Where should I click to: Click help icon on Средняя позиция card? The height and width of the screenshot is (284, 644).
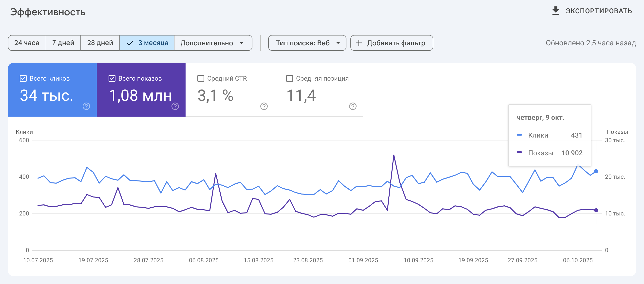pos(353,106)
